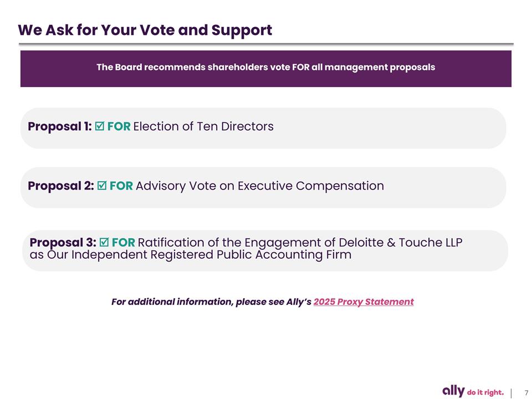Select the "We Ask for Your Vote and Support" title

145,30
